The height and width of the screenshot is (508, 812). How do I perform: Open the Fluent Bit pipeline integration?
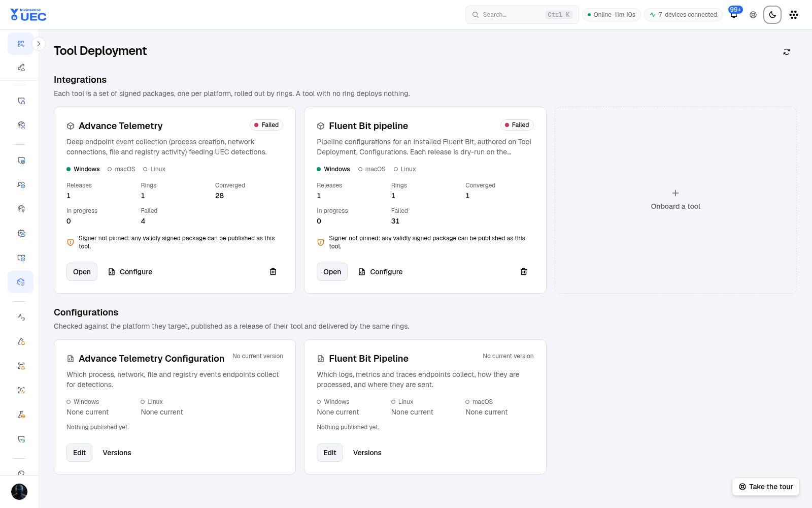(332, 272)
